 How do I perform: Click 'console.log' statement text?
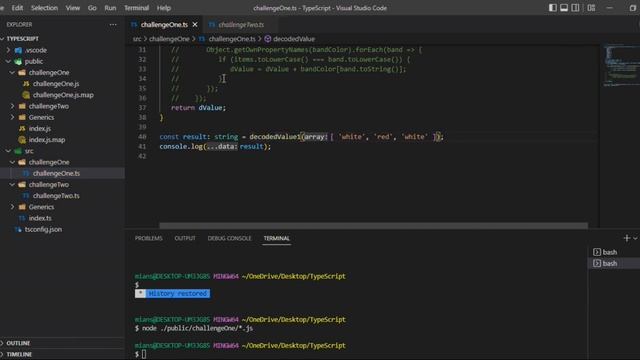[215, 147]
